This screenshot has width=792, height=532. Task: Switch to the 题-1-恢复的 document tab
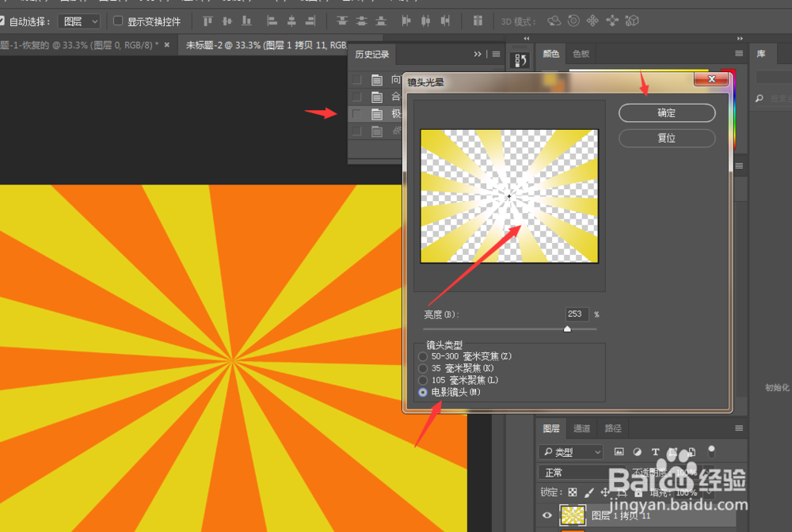79,45
